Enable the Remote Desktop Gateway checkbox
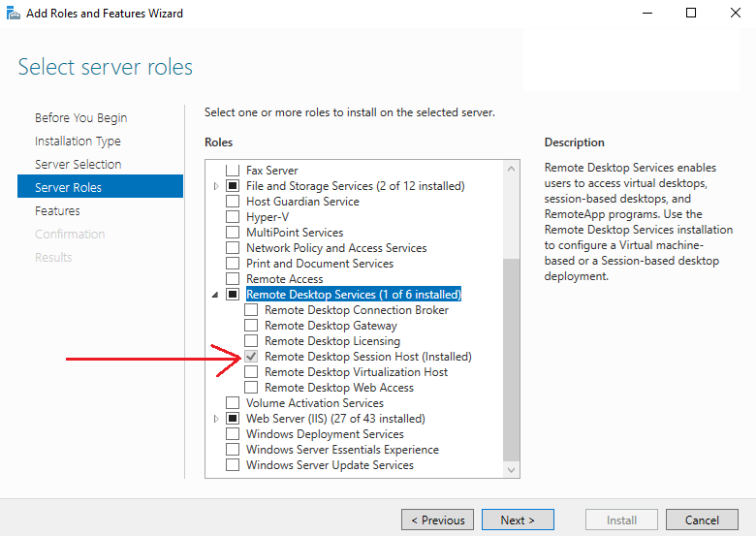This screenshot has height=536, width=756. 251,326
